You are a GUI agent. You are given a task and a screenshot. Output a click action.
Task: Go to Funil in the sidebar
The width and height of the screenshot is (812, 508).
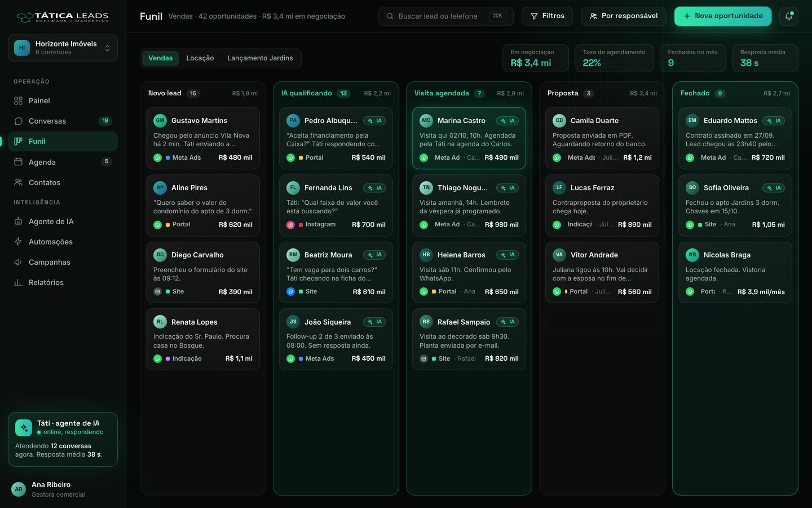[x=63, y=142]
